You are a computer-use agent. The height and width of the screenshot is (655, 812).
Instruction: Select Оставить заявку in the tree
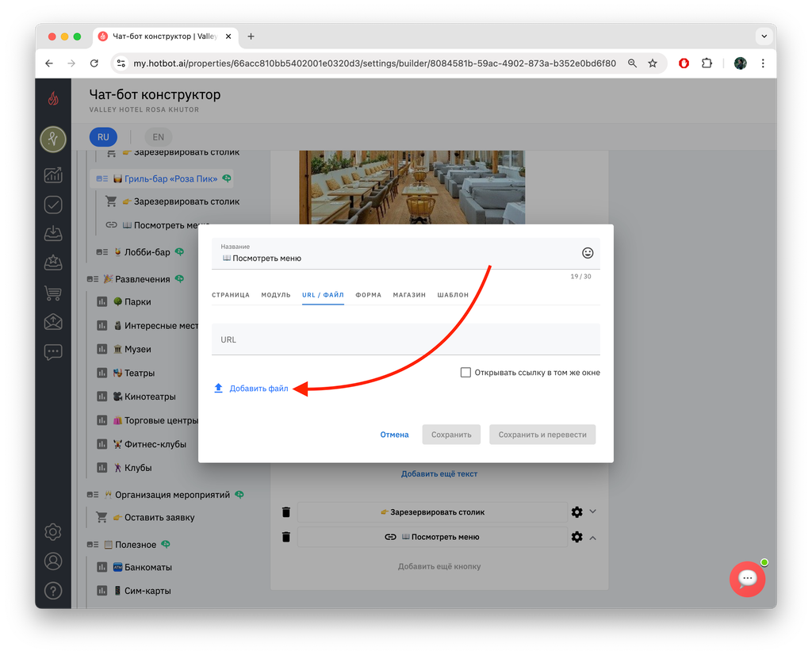pyautogui.click(x=159, y=517)
